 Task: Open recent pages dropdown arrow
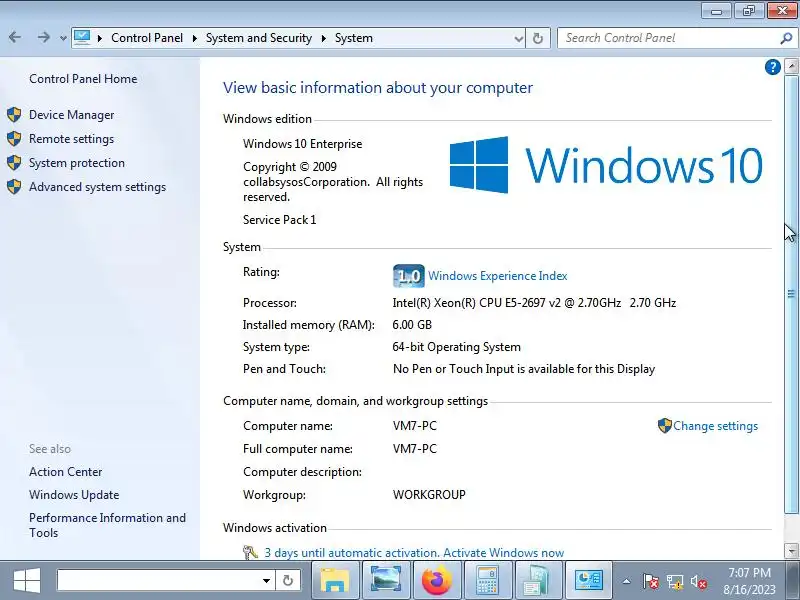click(63, 38)
